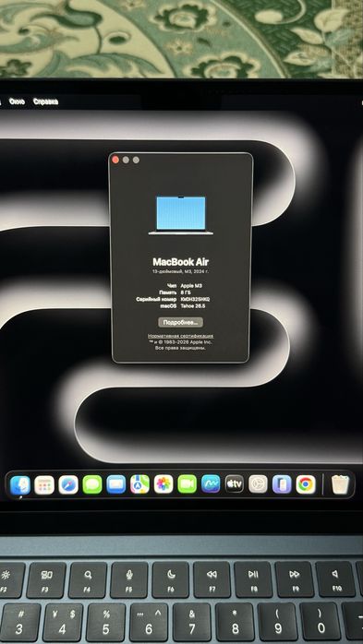Close the About This Mac window
This screenshot has height=644, width=363.
click(x=115, y=160)
